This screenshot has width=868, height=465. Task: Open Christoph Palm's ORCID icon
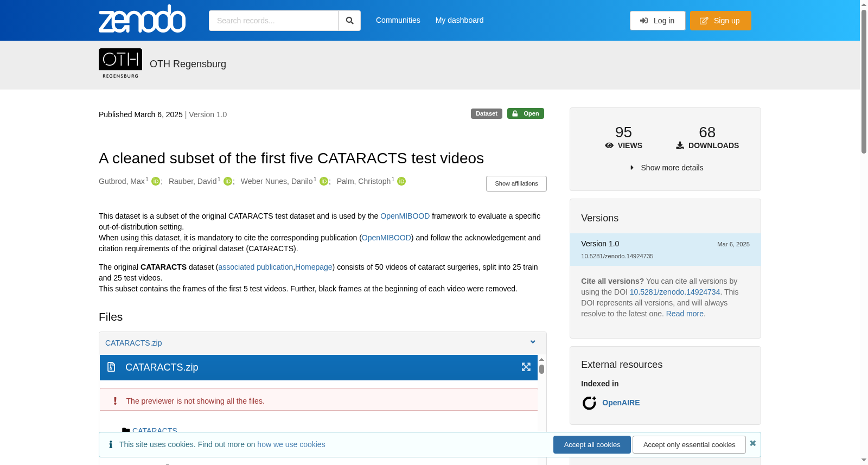401,181
